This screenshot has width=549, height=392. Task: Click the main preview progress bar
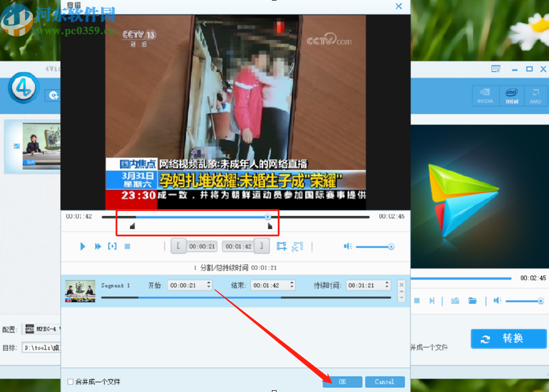pyautogui.click(x=461, y=279)
